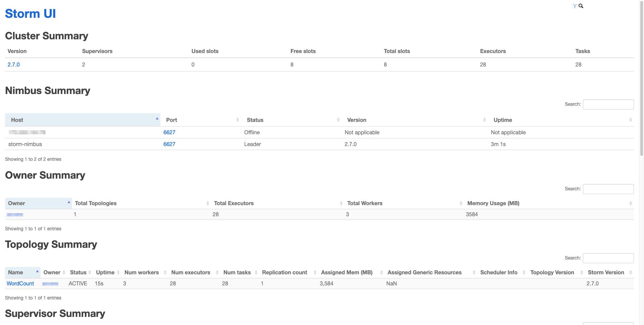Open the Storm UI home page title
Screen dimensions: 644x325
click(30, 13)
